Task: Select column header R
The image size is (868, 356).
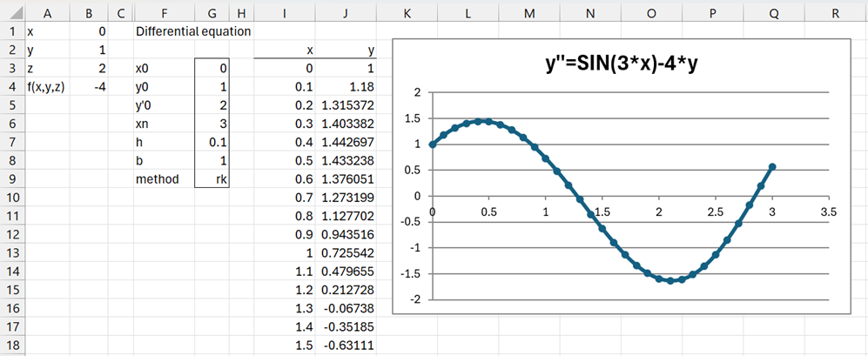Action: (835, 15)
